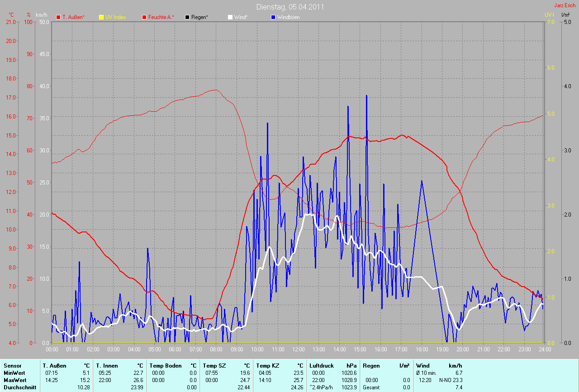Click the 'T. Außen' column header in table
The height and width of the screenshot is (392, 579).
(x=55, y=365)
